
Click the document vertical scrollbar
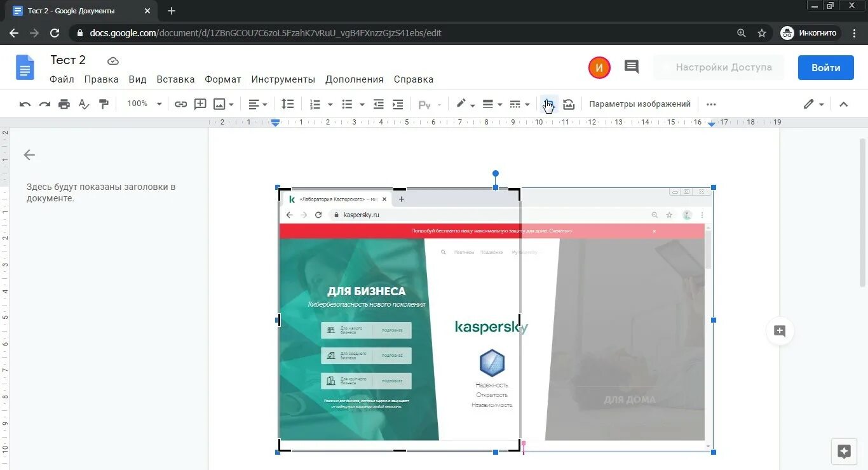click(x=862, y=213)
